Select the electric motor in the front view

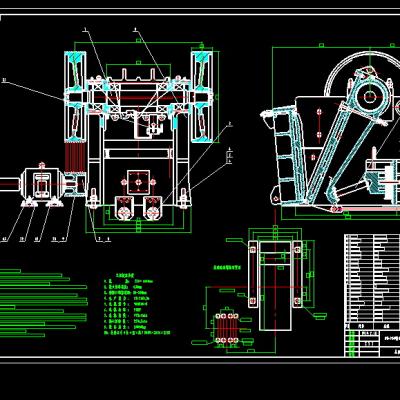(41, 185)
